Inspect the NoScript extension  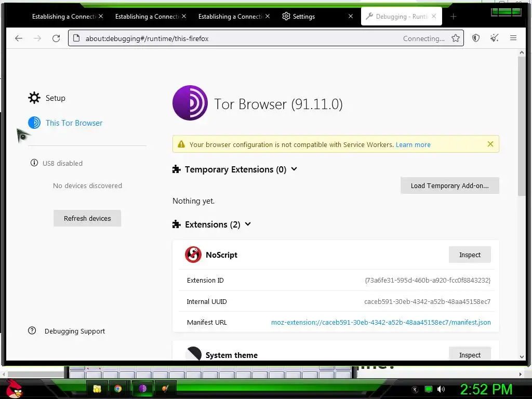[470, 255]
